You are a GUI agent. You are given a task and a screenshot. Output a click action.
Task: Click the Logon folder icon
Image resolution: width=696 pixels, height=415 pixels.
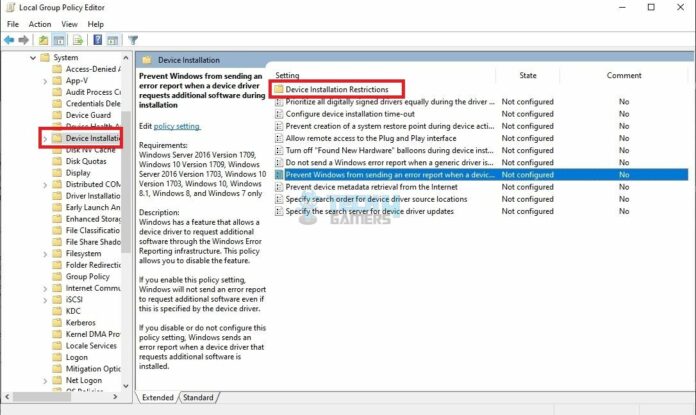point(57,357)
